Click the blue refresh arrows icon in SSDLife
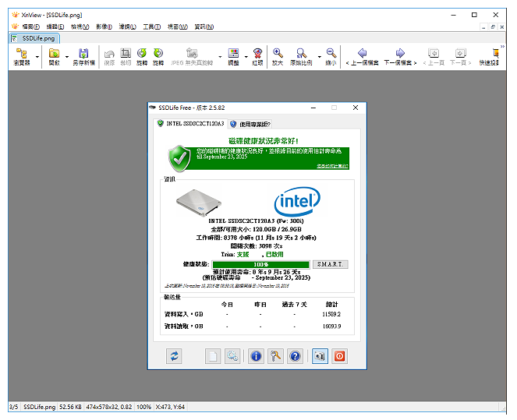Viewport: 517px width, 420px height. [x=174, y=356]
